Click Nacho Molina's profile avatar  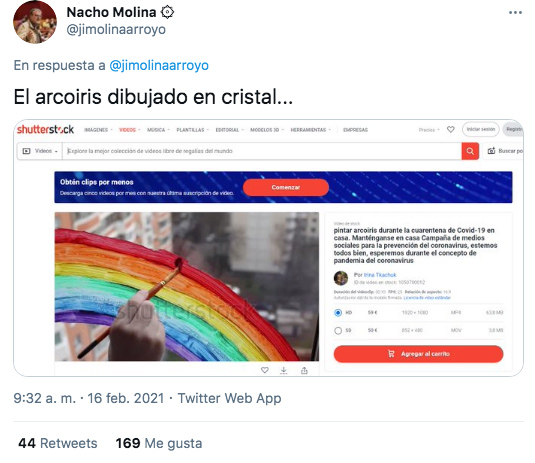click(x=35, y=22)
